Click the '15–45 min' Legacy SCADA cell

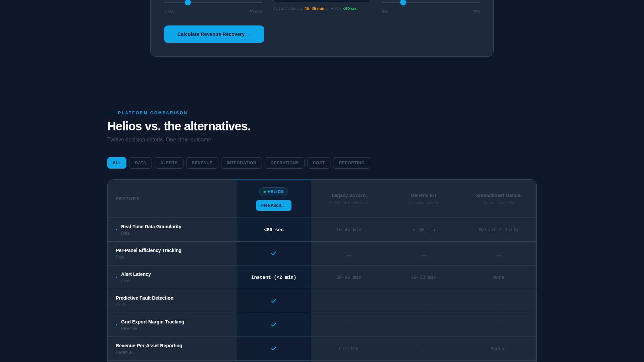[x=349, y=230]
